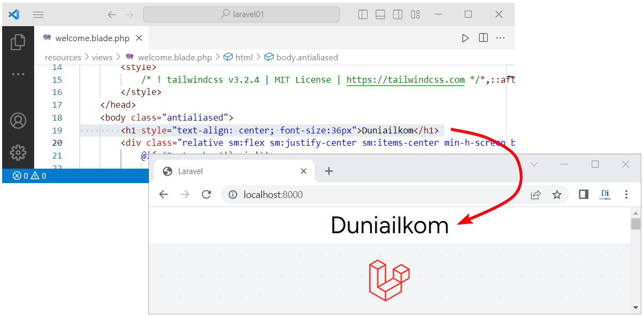Go back in VS Code navigation history
The width and height of the screenshot is (644, 317).
tap(112, 14)
